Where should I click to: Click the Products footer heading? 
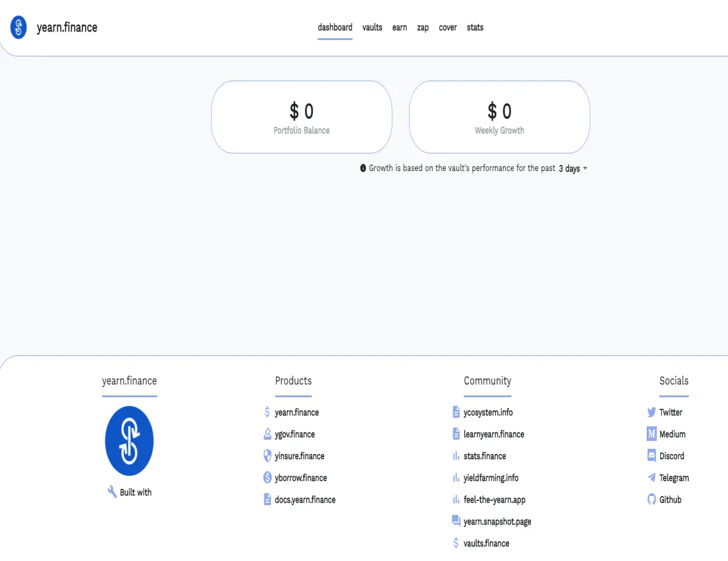293,381
